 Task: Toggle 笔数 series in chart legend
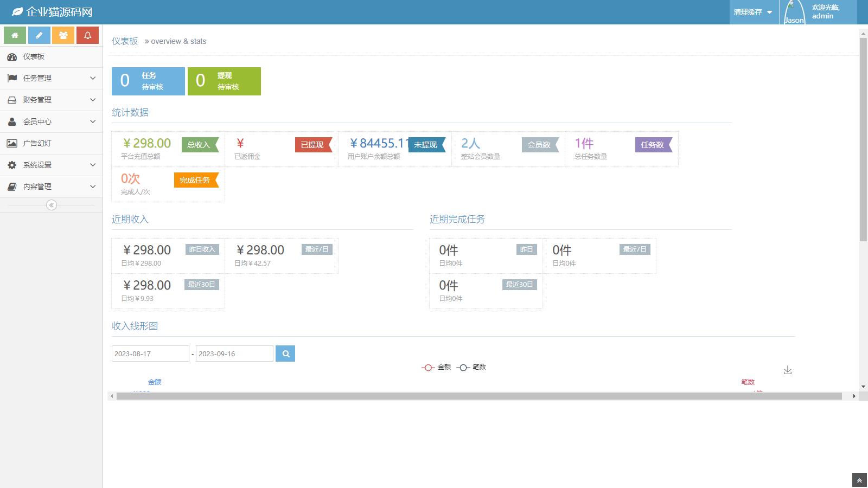pyautogui.click(x=471, y=367)
